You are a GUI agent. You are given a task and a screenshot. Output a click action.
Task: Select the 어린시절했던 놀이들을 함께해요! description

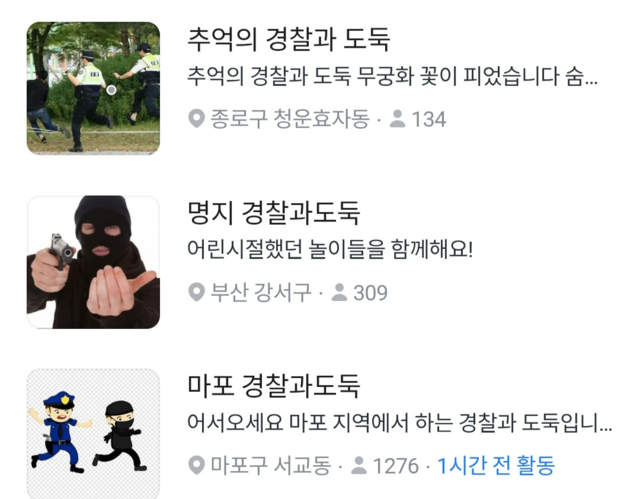click(x=330, y=249)
